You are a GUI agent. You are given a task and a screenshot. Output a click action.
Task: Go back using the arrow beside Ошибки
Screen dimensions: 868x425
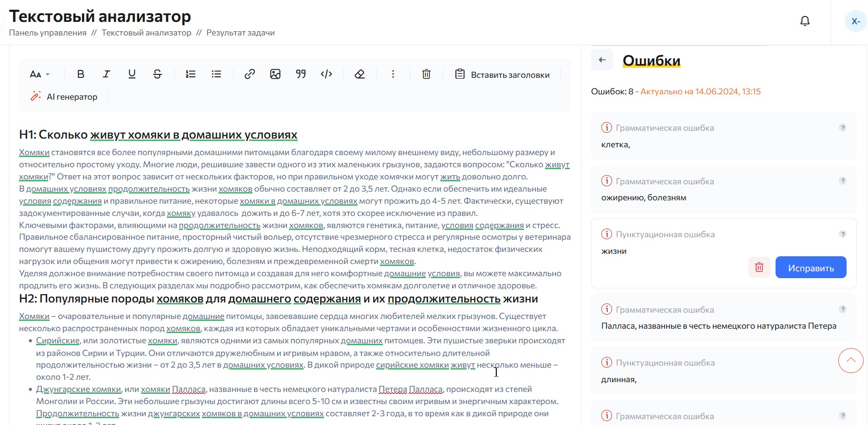point(602,60)
